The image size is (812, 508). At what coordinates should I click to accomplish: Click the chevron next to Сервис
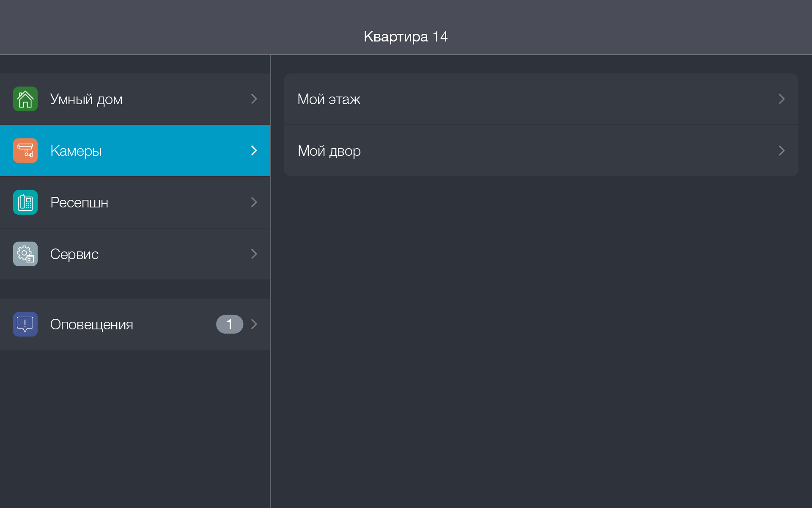point(254,254)
